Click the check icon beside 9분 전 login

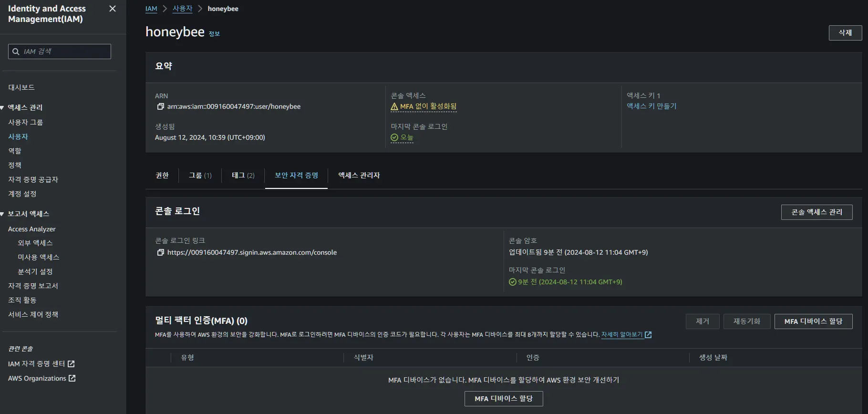513,282
